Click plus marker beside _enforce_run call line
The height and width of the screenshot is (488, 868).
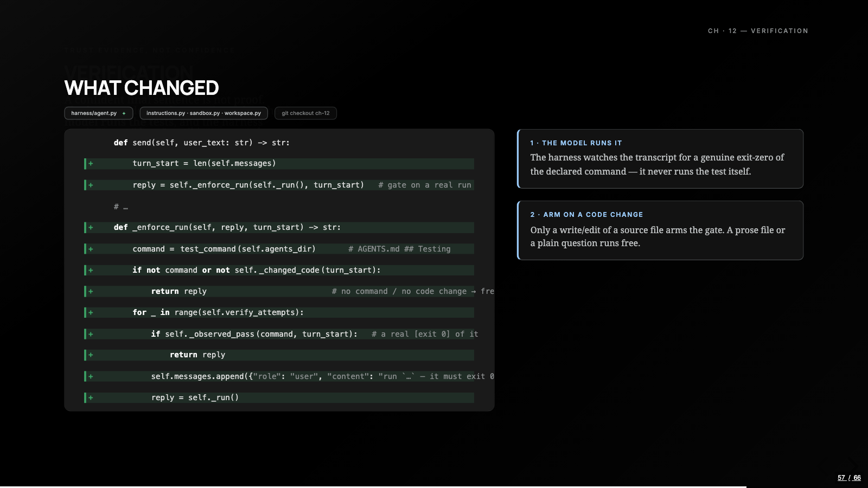coord(91,185)
